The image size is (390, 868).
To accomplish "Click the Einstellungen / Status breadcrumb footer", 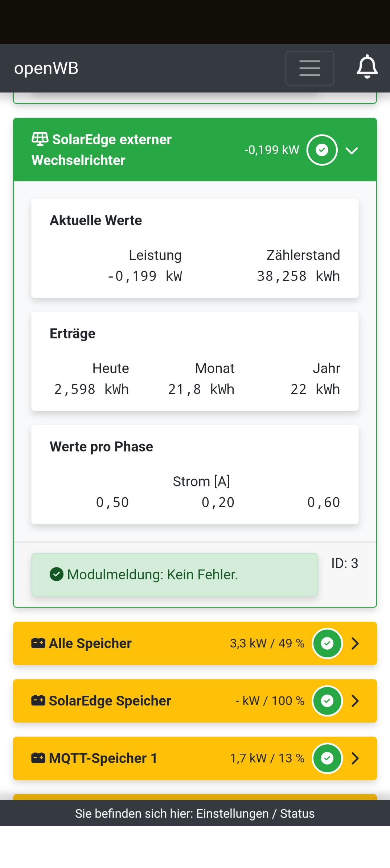I will pos(195,814).
